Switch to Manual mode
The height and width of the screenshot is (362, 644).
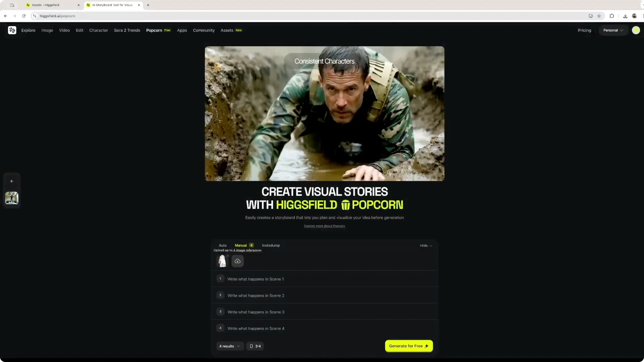pyautogui.click(x=241, y=245)
